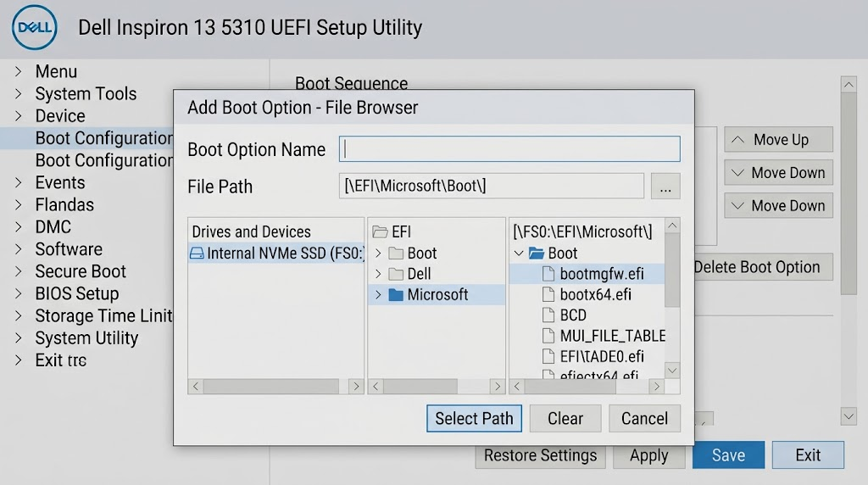Expand Device sidebar chevron
The height and width of the screenshot is (485, 868).
point(19,115)
